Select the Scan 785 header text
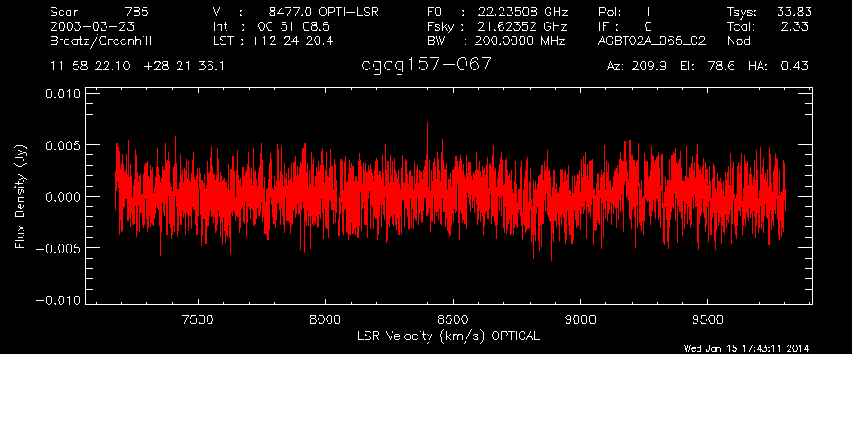The width and height of the screenshot is (868, 442). click(x=99, y=12)
